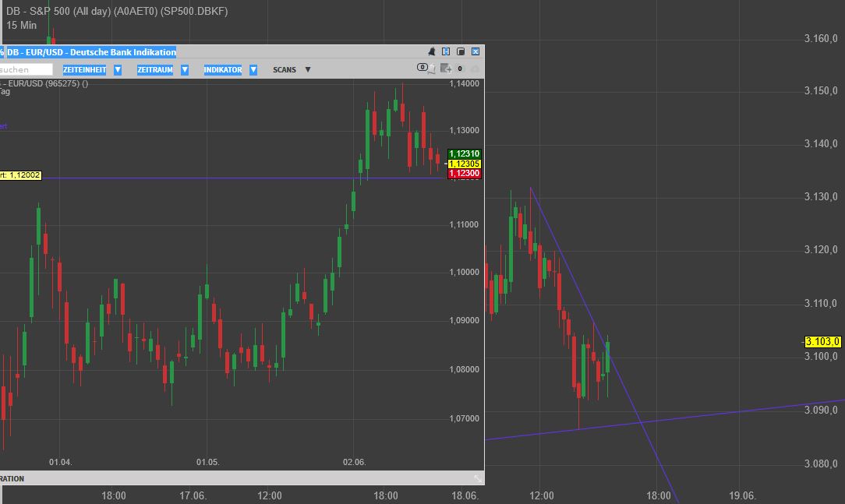Click the EUR/USD (965275) chart legend label
The width and height of the screenshot is (845, 504).
44,83
